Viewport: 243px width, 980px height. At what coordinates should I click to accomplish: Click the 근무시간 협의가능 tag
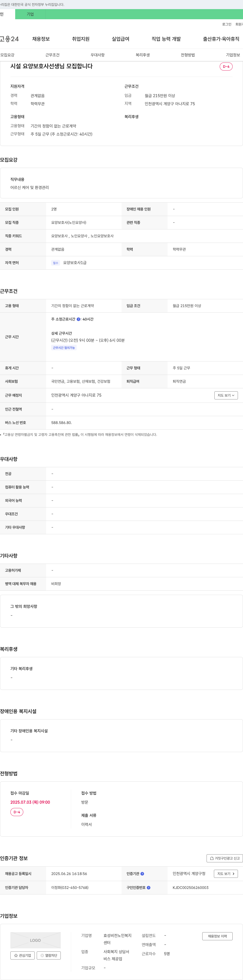coord(64,348)
